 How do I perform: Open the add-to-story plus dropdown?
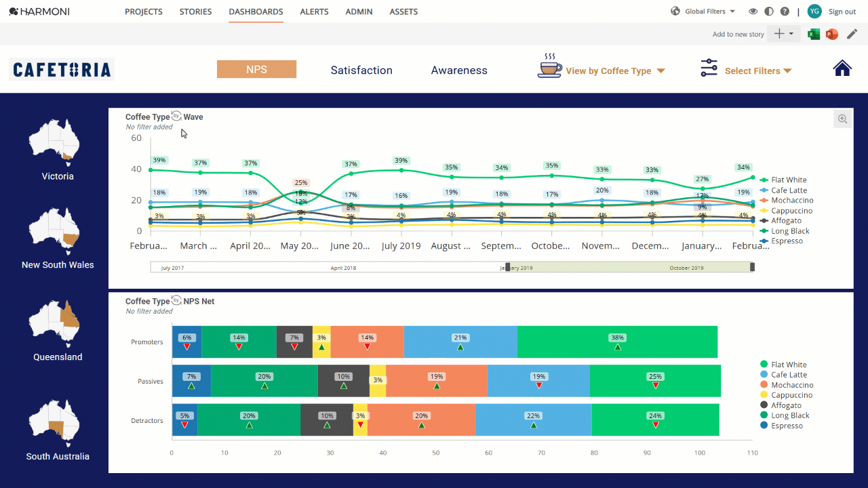(783, 34)
